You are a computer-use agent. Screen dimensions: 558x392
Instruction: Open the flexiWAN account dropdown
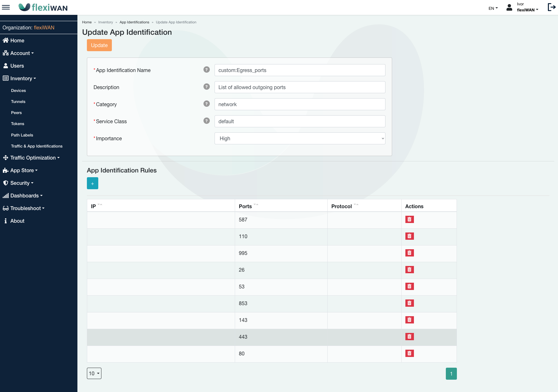(x=527, y=10)
